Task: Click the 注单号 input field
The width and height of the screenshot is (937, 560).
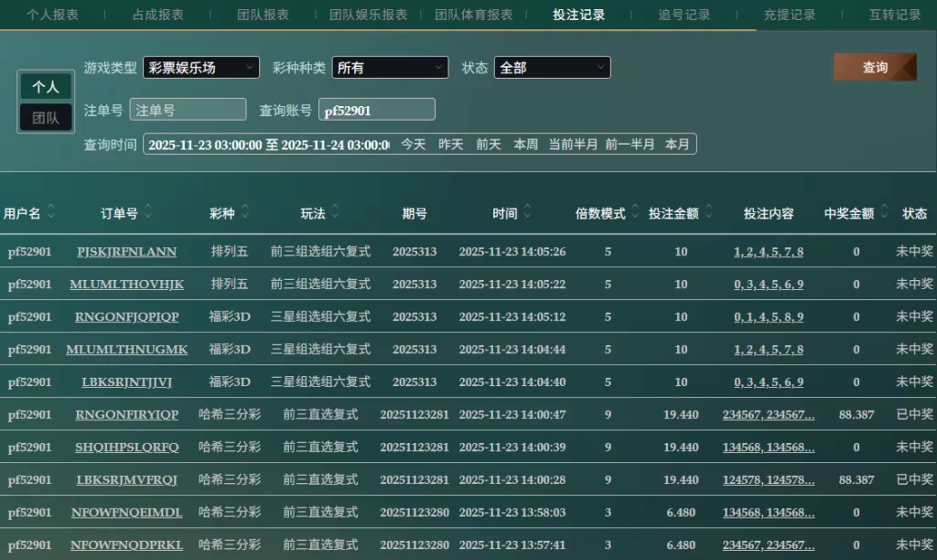Action: (188, 110)
